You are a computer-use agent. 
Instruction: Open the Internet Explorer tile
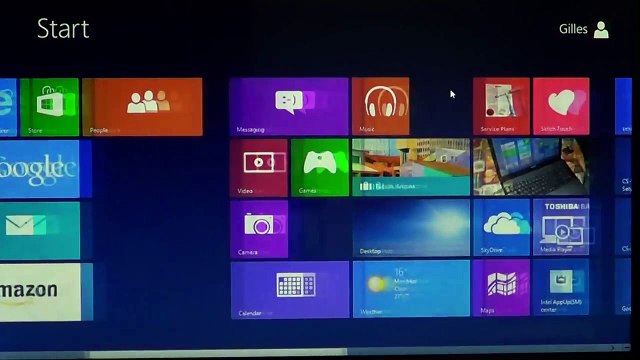8,107
